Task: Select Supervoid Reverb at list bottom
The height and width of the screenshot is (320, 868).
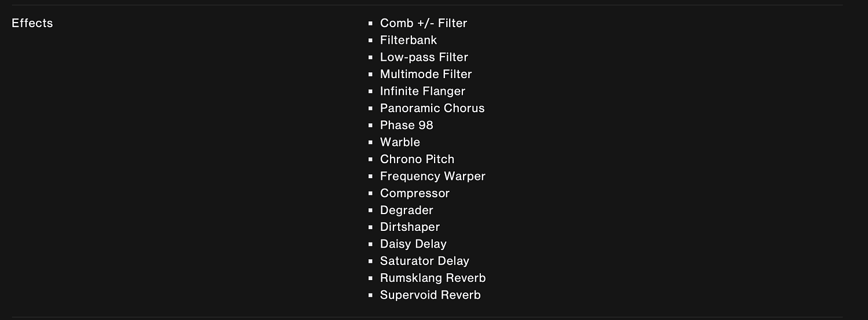Action: pyautogui.click(x=431, y=295)
